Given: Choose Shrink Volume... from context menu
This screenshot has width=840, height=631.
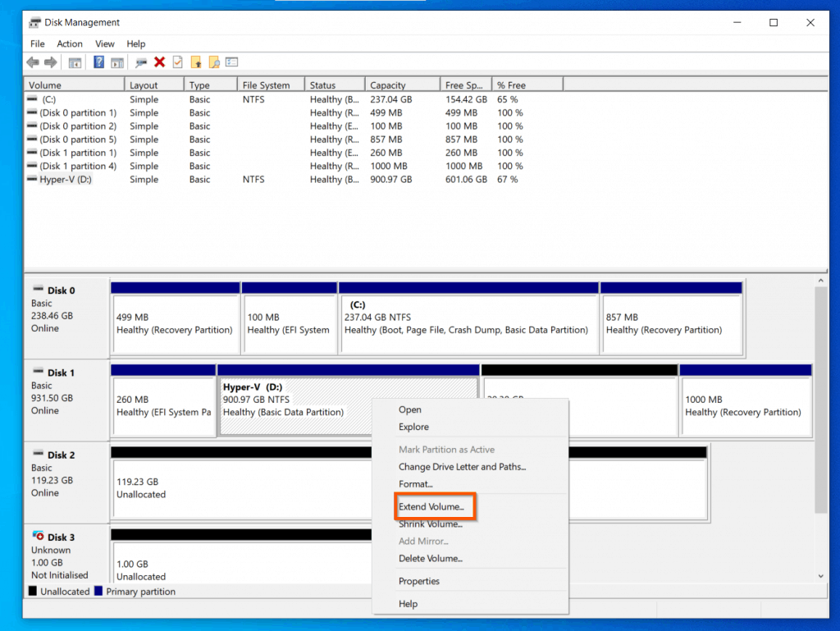Looking at the screenshot, I should click(x=470, y=524).
